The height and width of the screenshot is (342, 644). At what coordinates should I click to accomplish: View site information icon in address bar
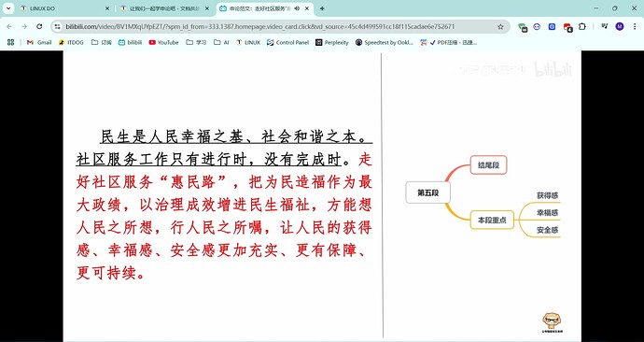58,27
